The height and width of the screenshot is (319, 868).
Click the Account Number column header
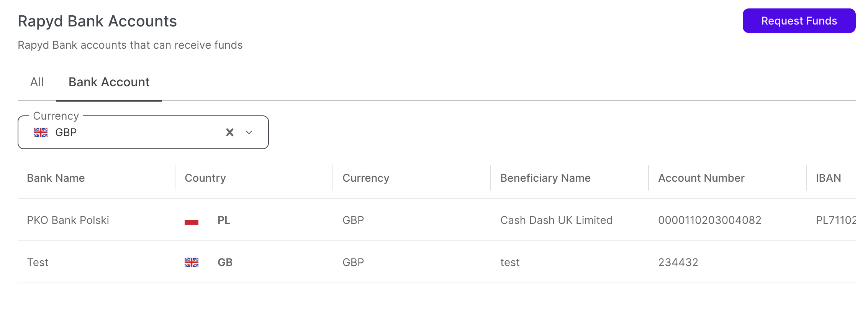pos(701,178)
